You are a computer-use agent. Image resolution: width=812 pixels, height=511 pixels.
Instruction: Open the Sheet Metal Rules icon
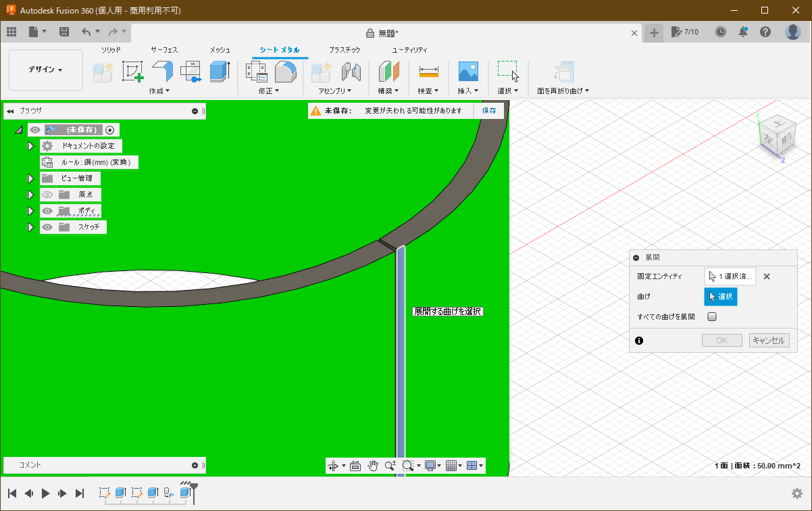(257, 72)
